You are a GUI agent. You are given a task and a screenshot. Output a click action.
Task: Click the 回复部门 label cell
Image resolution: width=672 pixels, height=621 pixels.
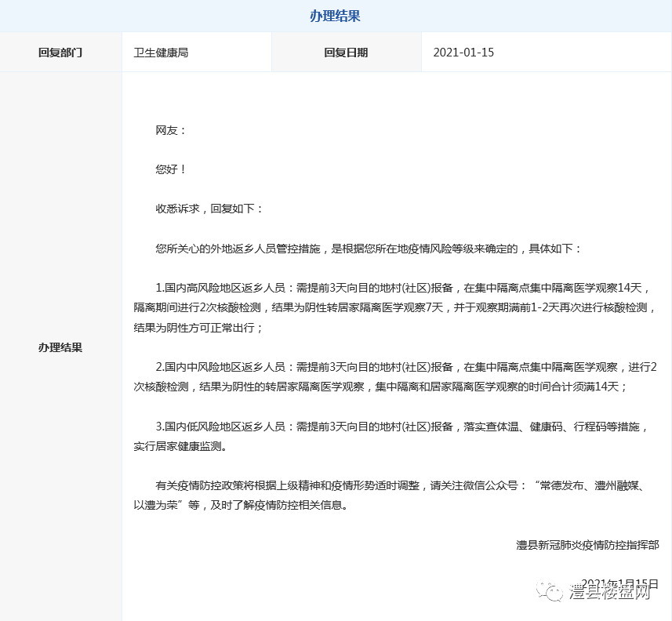tap(60, 53)
